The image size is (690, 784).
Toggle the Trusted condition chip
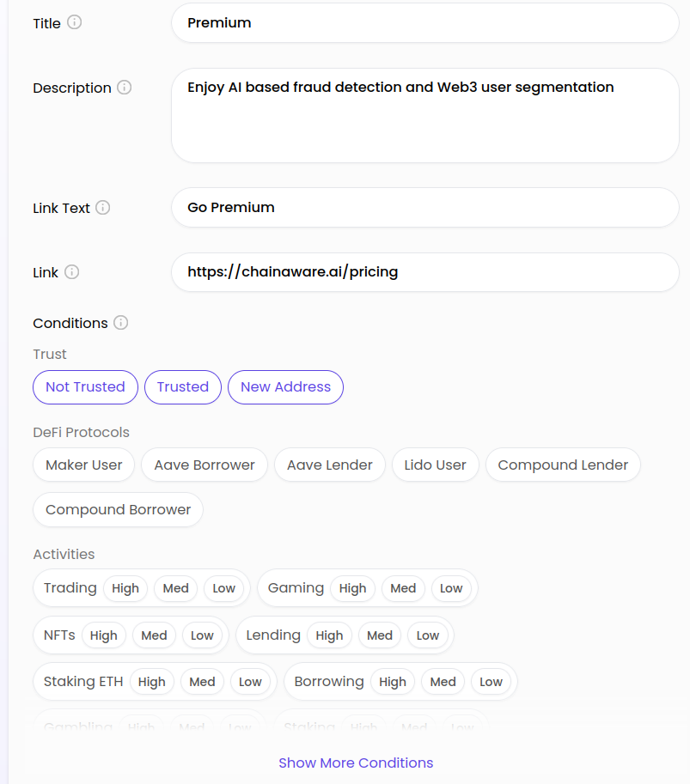point(183,387)
